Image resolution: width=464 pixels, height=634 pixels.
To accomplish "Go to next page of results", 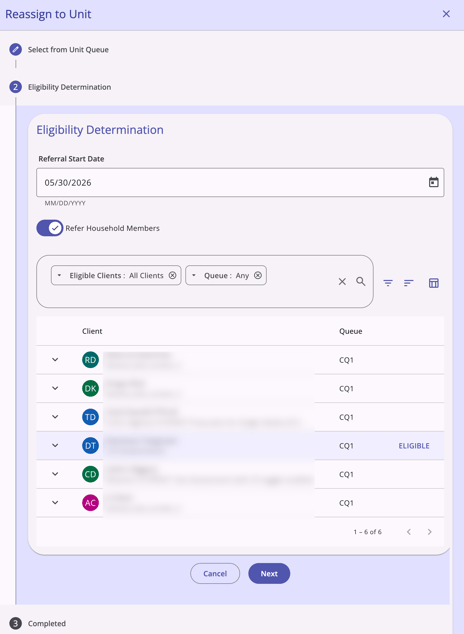I will click(430, 532).
